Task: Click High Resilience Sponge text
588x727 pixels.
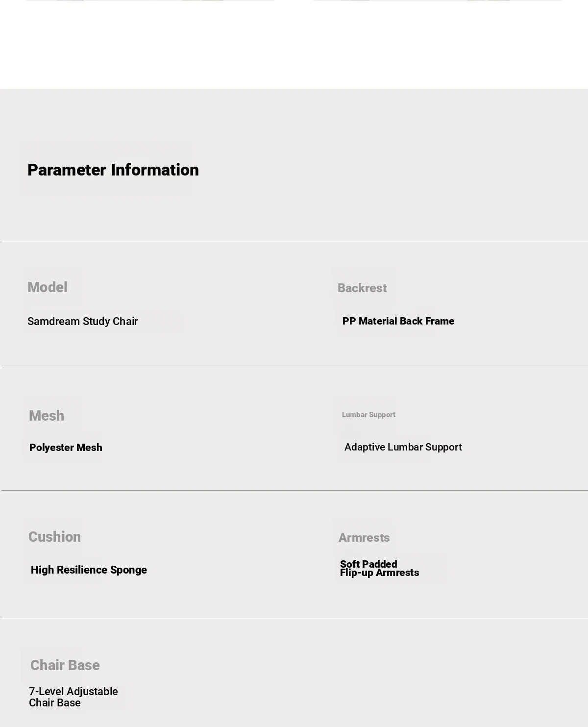Action: pyautogui.click(x=89, y=570)
